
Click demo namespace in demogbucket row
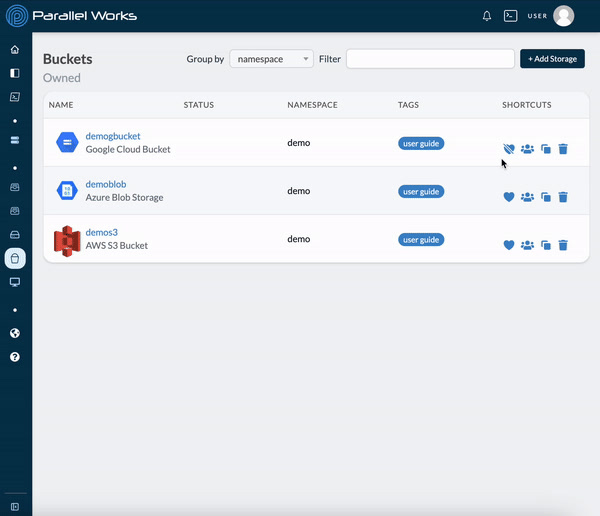pos(298,143)
